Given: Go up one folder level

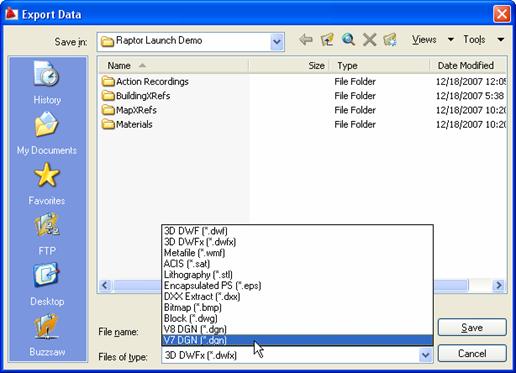Looking at the screenshot, I should (327, 40).
